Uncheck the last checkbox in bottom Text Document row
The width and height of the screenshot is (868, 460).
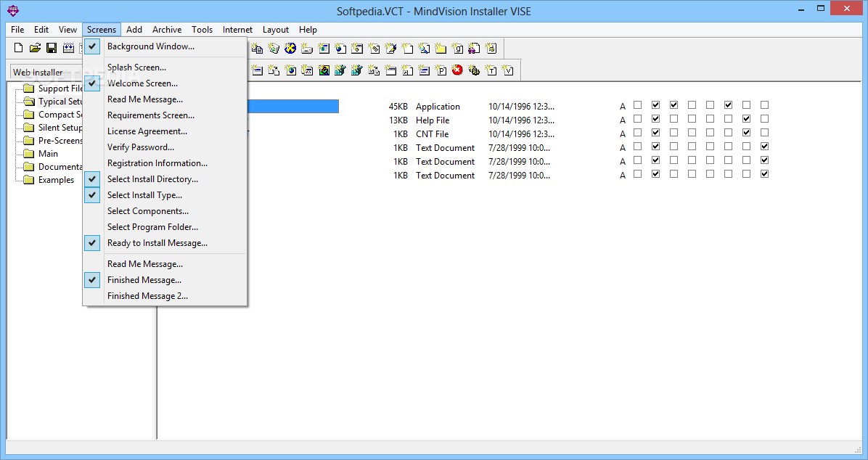pos(764,174)
